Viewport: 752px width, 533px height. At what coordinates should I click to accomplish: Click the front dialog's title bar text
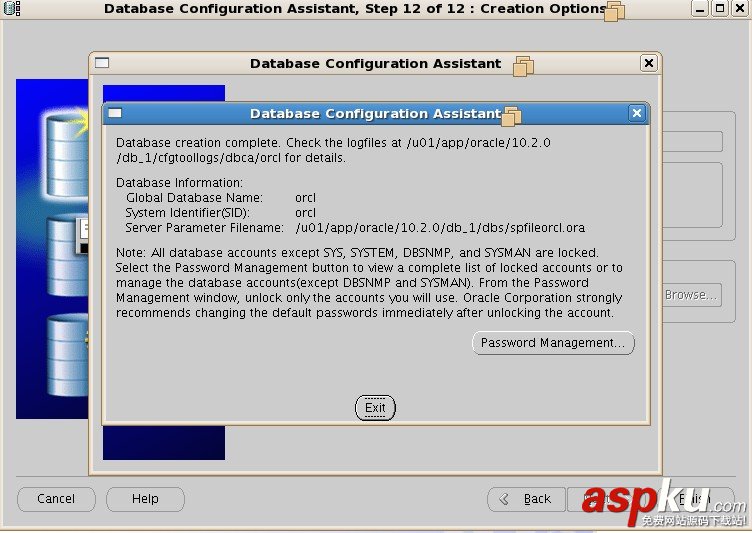pyautogui.click(x=375, y=114)
